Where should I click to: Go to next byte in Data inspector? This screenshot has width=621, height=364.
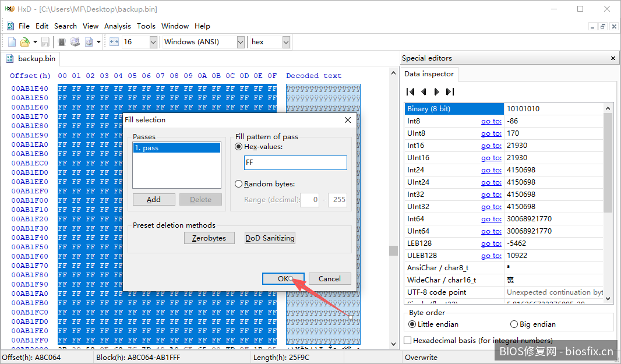(x=436, y=91)
